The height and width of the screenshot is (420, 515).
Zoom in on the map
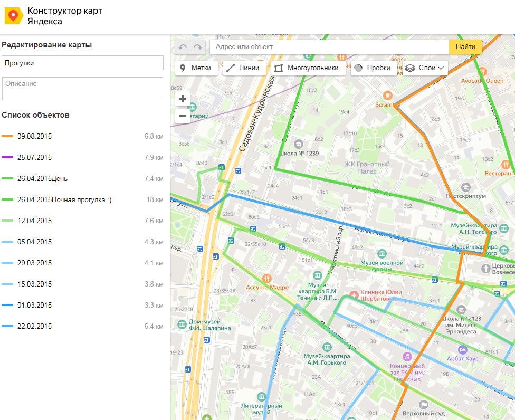tap(183, 99)
